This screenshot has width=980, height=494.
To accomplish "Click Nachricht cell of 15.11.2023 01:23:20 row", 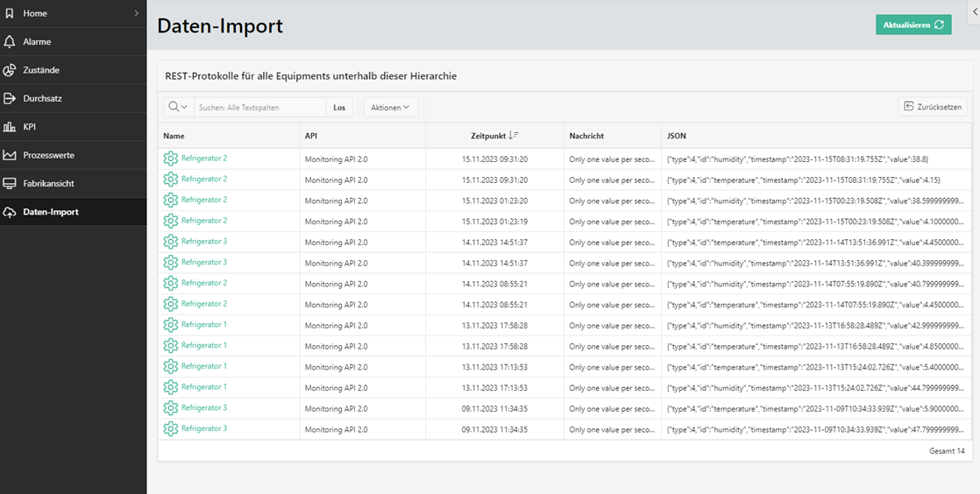I will [x=611, y=201].
